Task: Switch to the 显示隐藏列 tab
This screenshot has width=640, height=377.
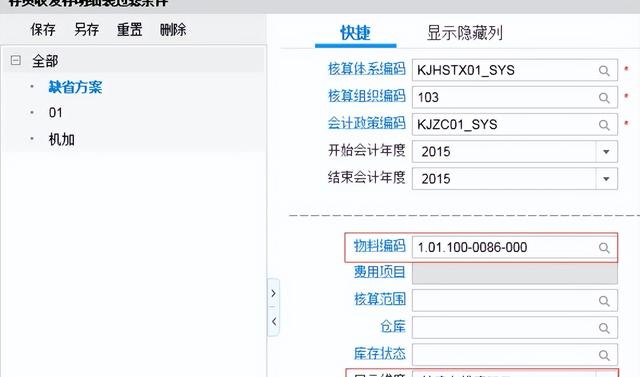Action: click(x=464, y=33)
